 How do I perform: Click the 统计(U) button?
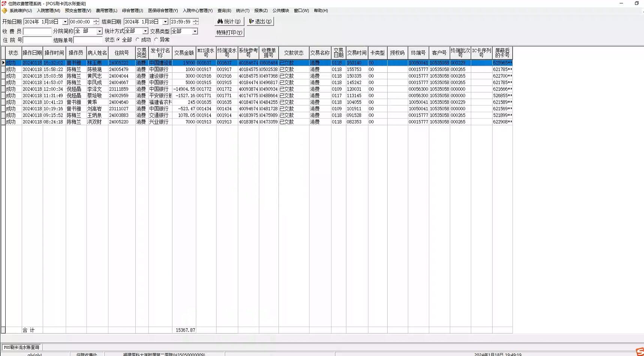[229, 21]
